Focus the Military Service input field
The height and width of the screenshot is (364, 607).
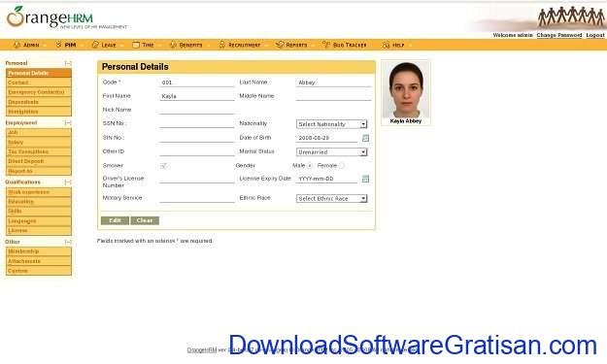197,198
